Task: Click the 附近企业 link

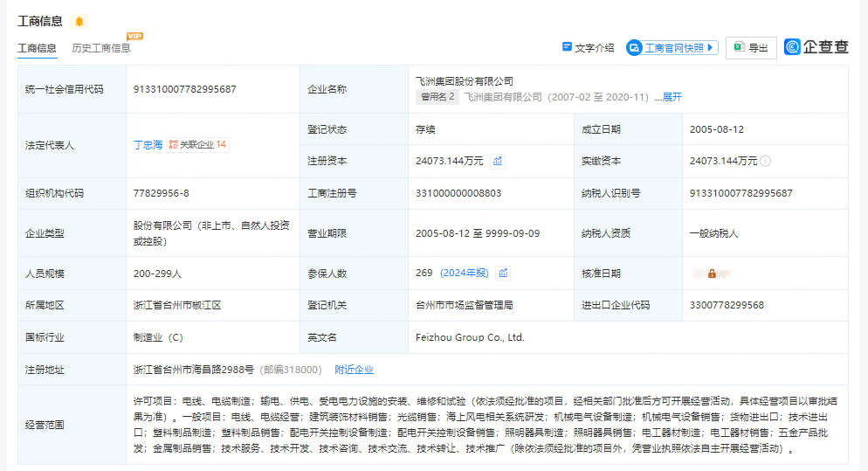Action: [354, 370]
